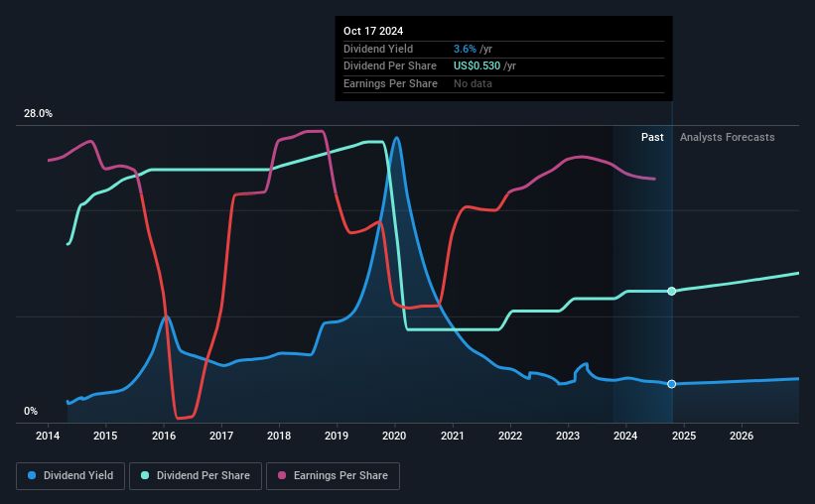Toggle the Earnings Per Share legend button
The image size is (815, 504).
tap(333, 476)
